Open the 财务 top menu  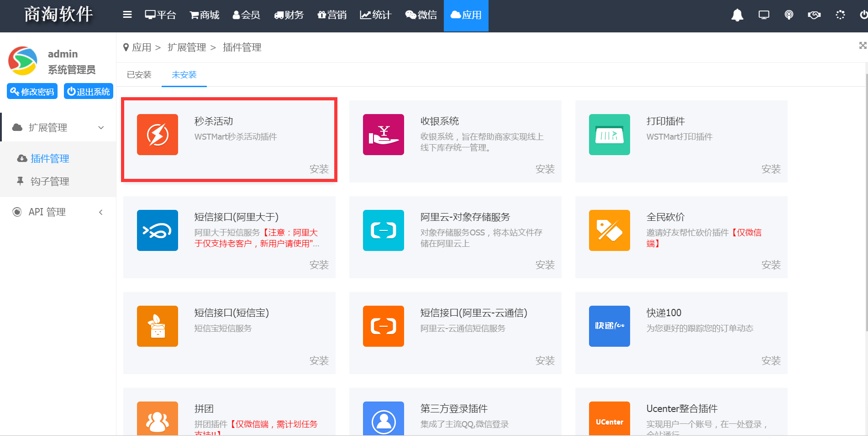[x=289, y=15]
